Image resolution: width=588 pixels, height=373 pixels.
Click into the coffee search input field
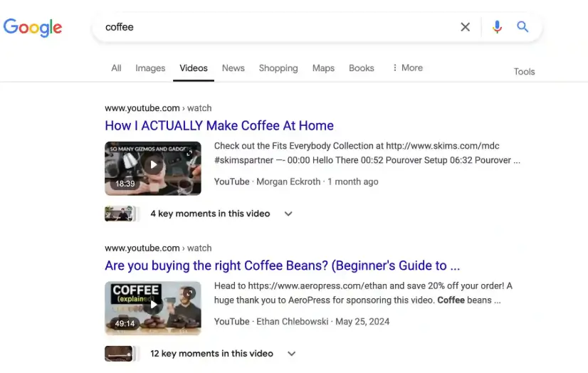point(278,27)
